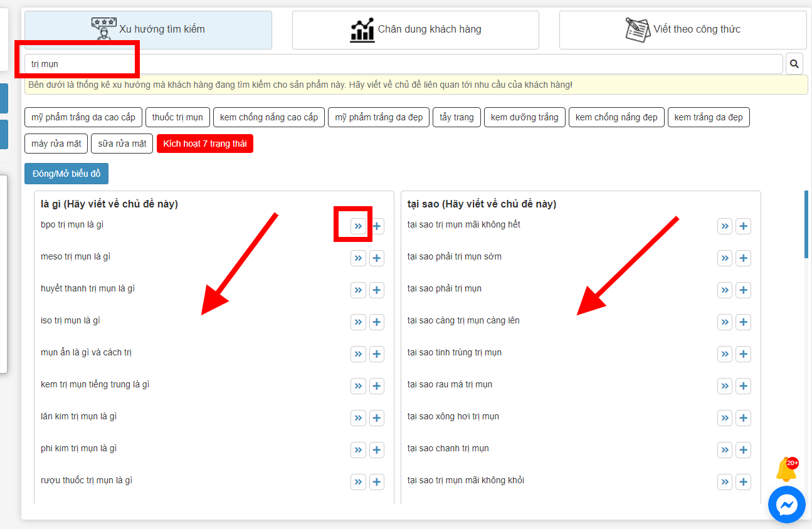The height and width of the screenshot is (529, 812).
Task: Click arrow icon for 'huyết thanh trị mụn là gì'
Action: click(359, 290)
